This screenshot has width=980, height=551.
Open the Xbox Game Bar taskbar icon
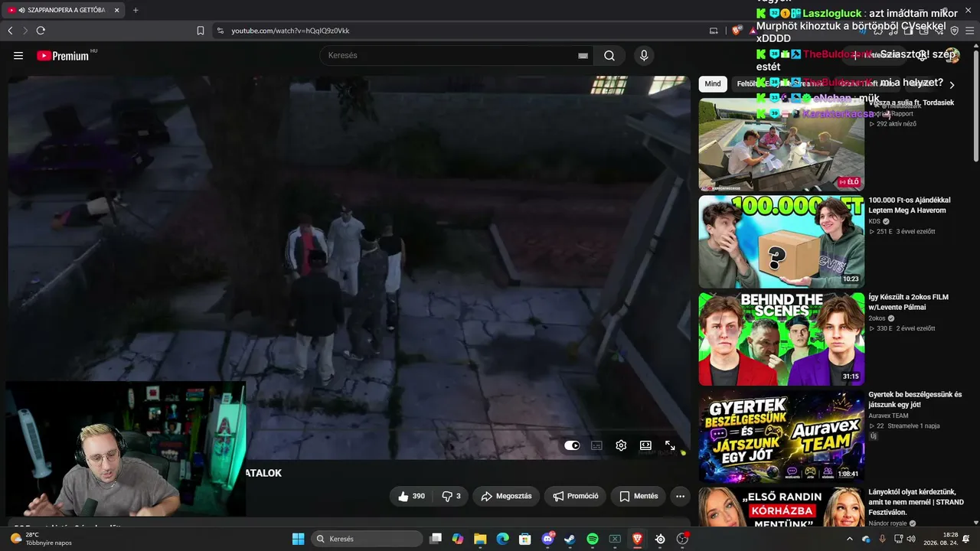615,539
